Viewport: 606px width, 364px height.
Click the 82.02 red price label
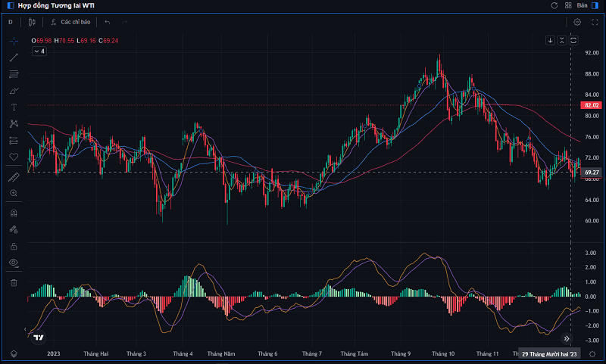(x=592, y=105)
